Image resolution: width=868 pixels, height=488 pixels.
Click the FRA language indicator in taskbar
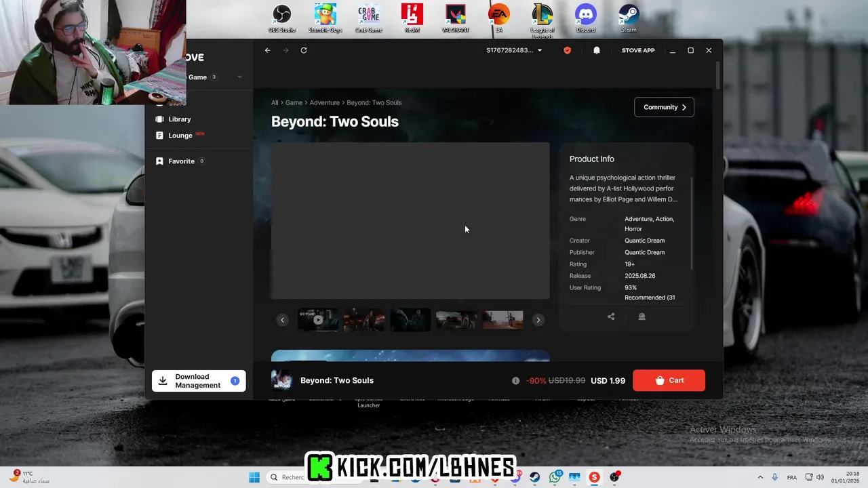(791, 477)
